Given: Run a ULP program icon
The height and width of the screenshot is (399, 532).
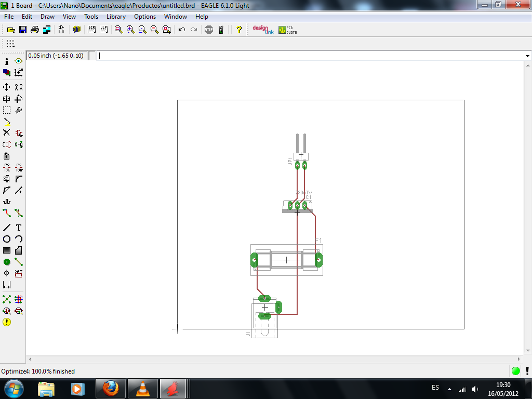Looking at the screenshot, I should click(x=104, y=30).
